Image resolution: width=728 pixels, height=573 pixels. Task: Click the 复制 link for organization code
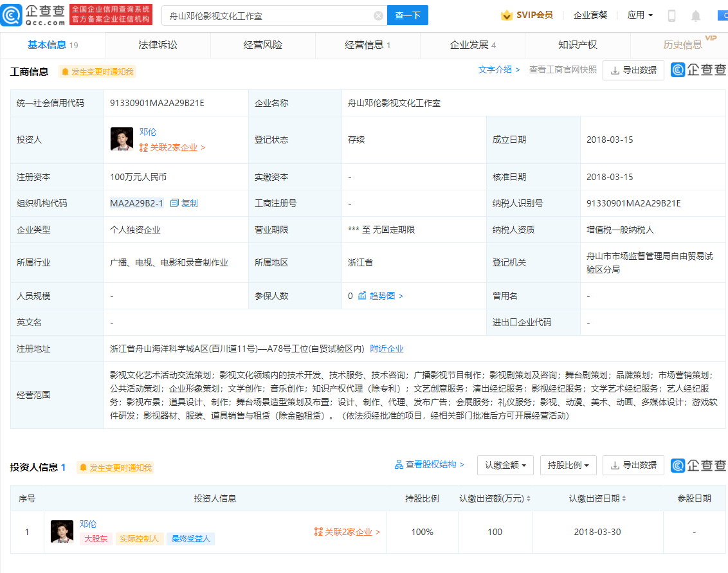[x=190, y=203]
